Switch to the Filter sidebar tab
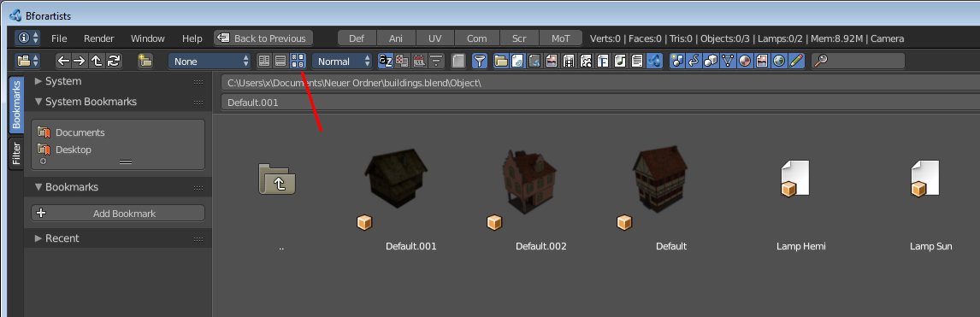Viewport: 980px width, 317px height. coord(15,154)
